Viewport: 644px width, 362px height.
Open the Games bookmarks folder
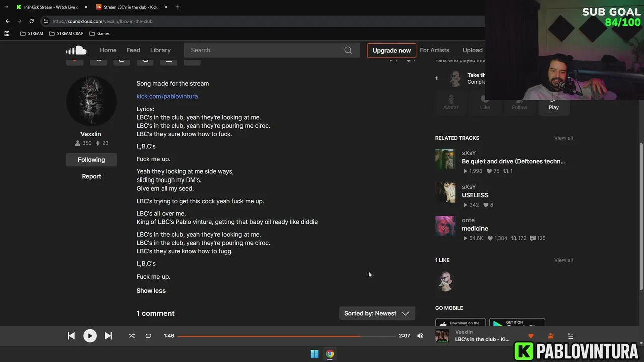99,34
